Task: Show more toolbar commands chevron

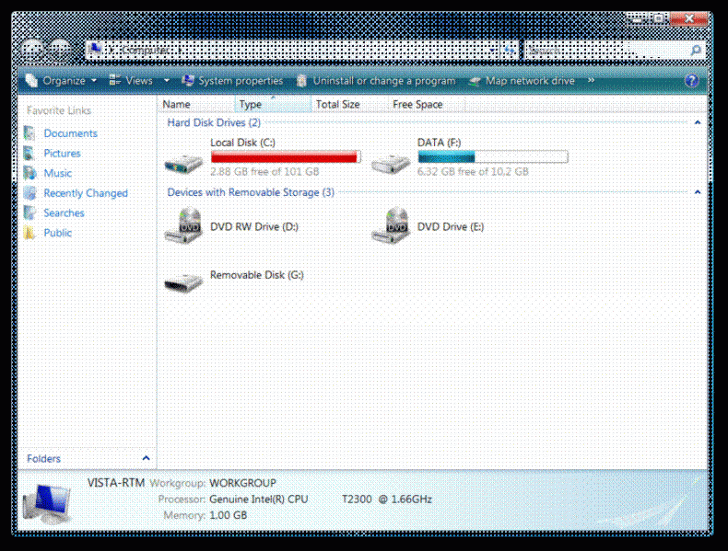Action: tap(591, 80)
